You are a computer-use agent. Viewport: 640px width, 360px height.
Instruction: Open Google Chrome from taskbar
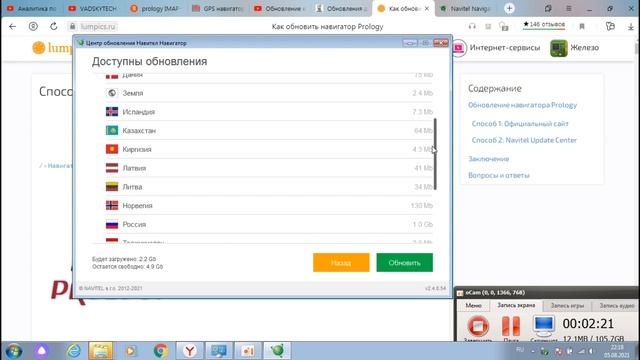160,351
